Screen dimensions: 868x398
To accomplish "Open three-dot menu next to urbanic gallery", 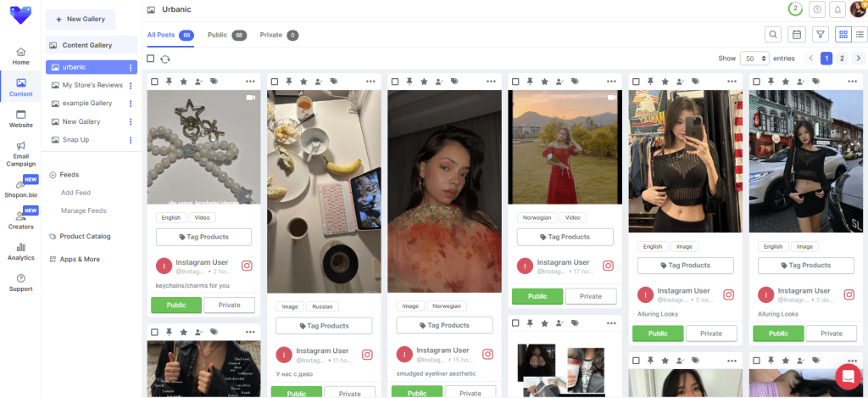I will click(x=131, y=67).
